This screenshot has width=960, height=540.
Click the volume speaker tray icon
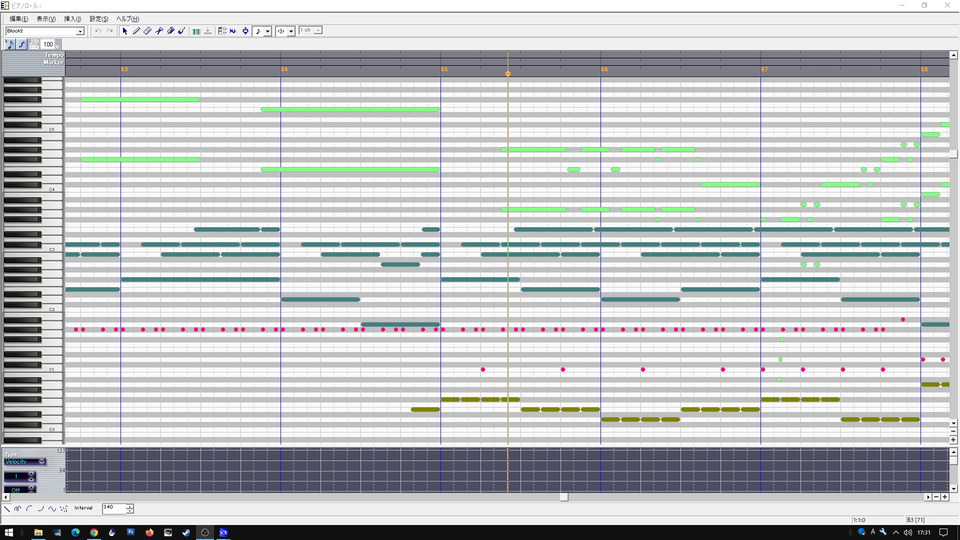click(907, 533)
